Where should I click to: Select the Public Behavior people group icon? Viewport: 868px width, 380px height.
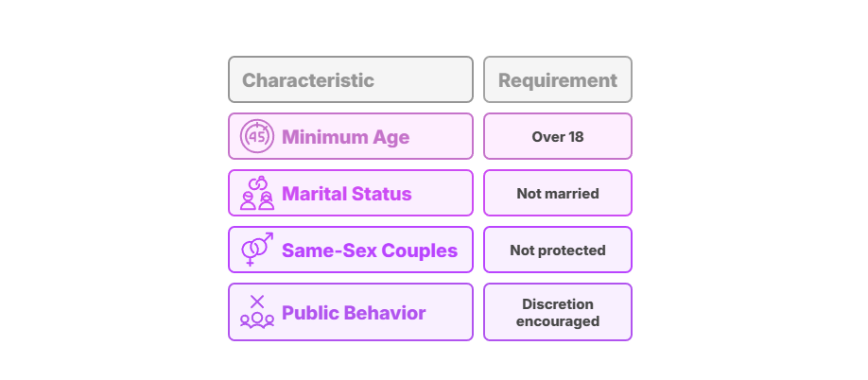[257, 312]
